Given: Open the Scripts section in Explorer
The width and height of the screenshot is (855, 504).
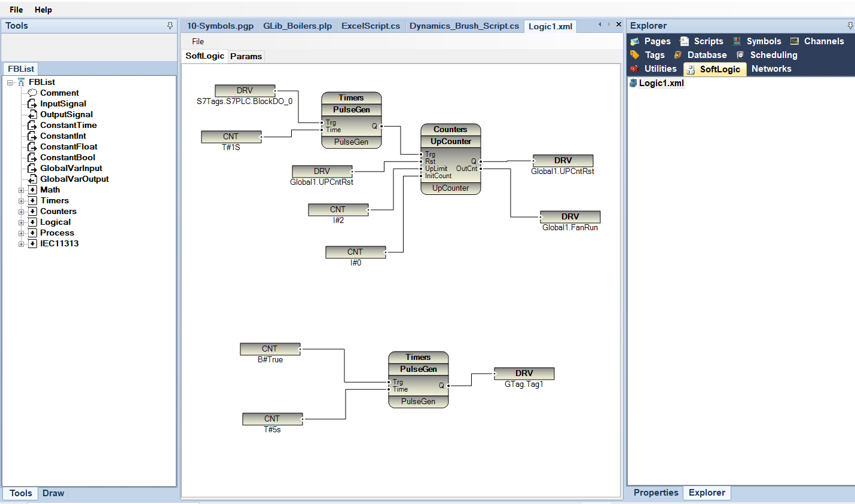Looking at the screenshot, I should (x=708, y=41).
